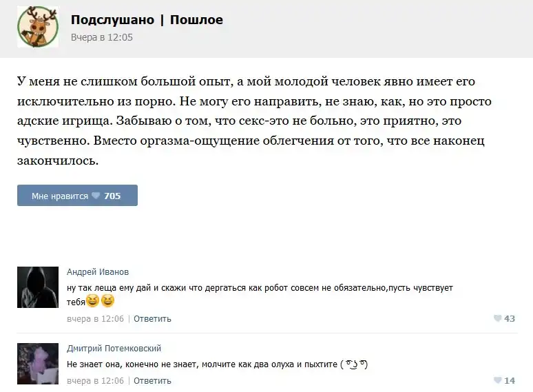Open the Подслушано | Пошлое group page

pos(147,20)
